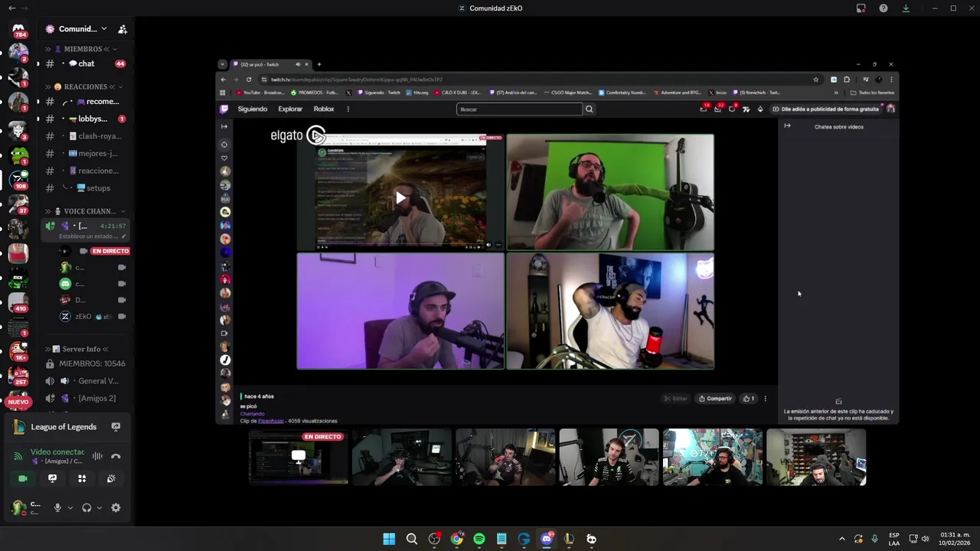Open headphone output options arrow
The height and width of the screenshot is (551, 980).
tap(100, 507)
